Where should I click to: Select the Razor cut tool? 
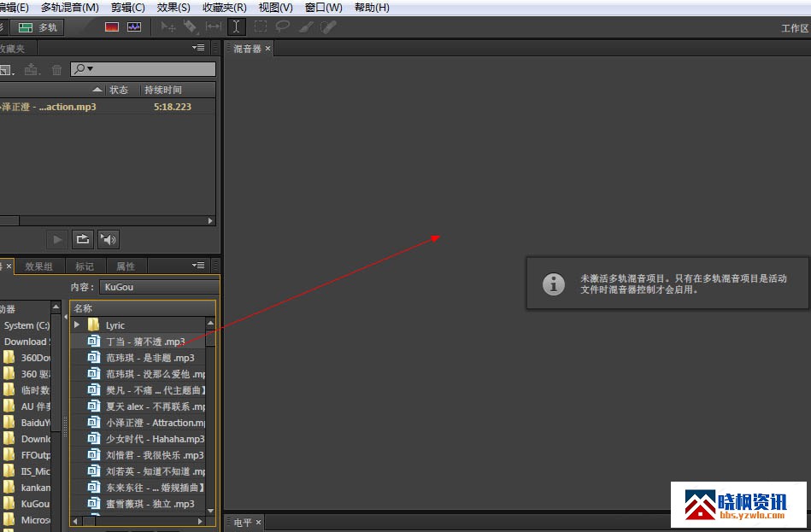coord(191,26)
